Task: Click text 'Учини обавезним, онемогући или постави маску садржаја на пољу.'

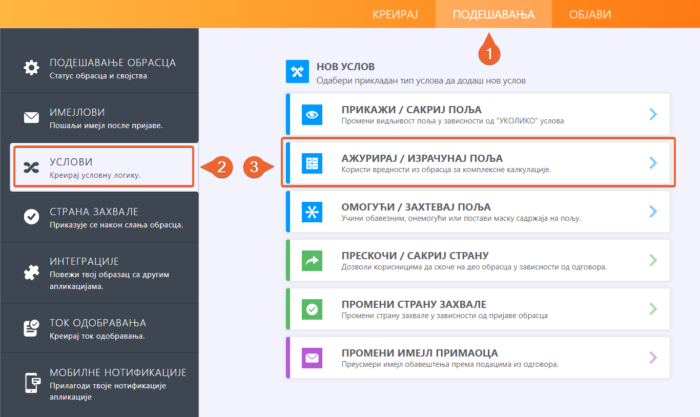Action: point(461,218)
